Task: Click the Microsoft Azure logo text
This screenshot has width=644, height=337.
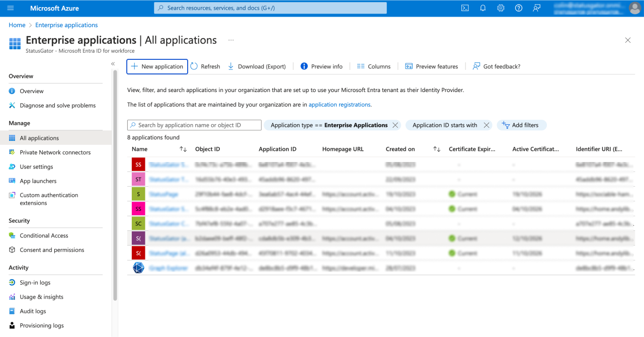Action: coord(54,8)
